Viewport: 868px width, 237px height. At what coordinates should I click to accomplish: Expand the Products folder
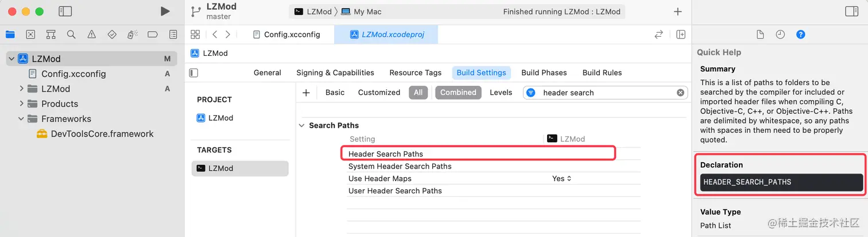click(x=21, y=104)
